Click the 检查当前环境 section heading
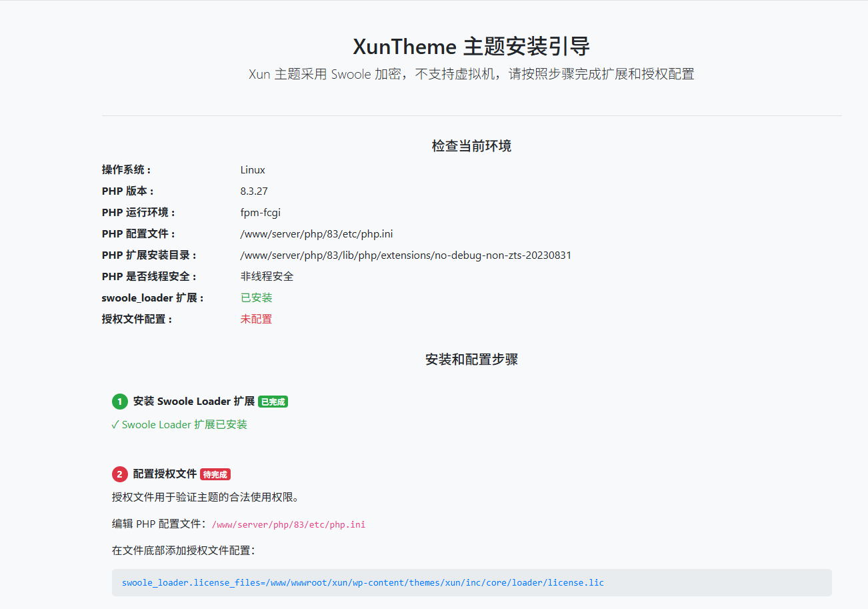 coord(471,146)
